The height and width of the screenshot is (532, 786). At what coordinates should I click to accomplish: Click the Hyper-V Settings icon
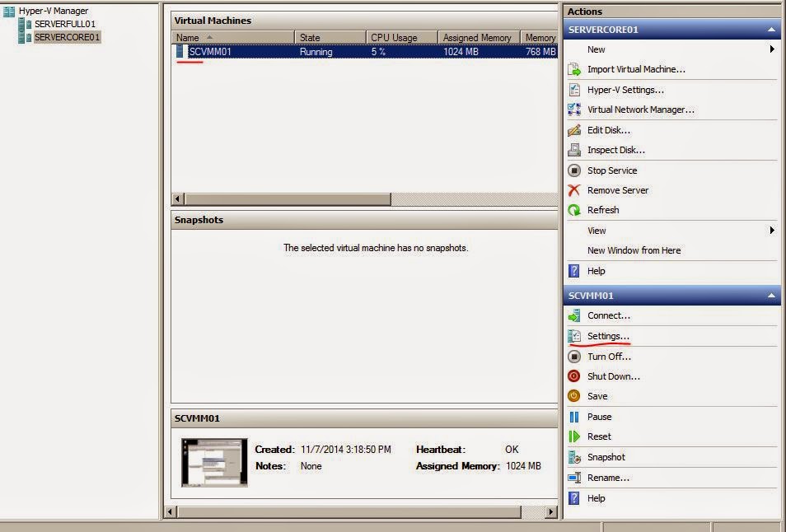point(574,90)
